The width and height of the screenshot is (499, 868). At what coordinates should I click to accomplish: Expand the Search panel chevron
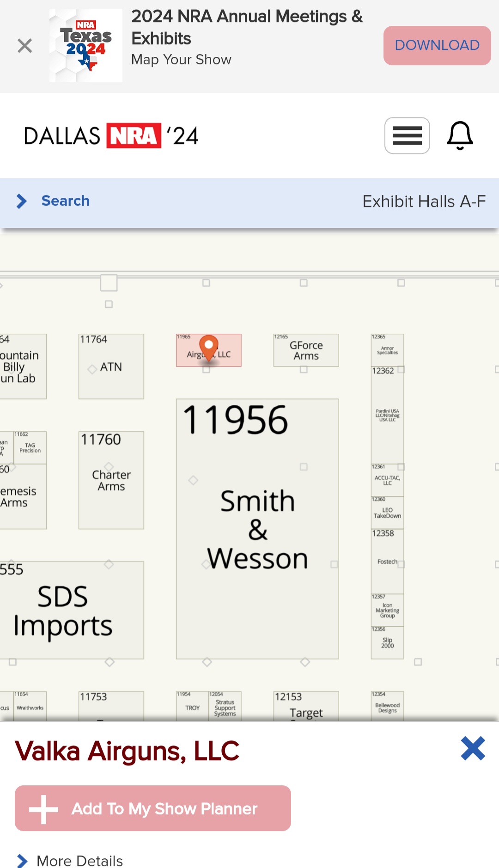tap(22, 201)
